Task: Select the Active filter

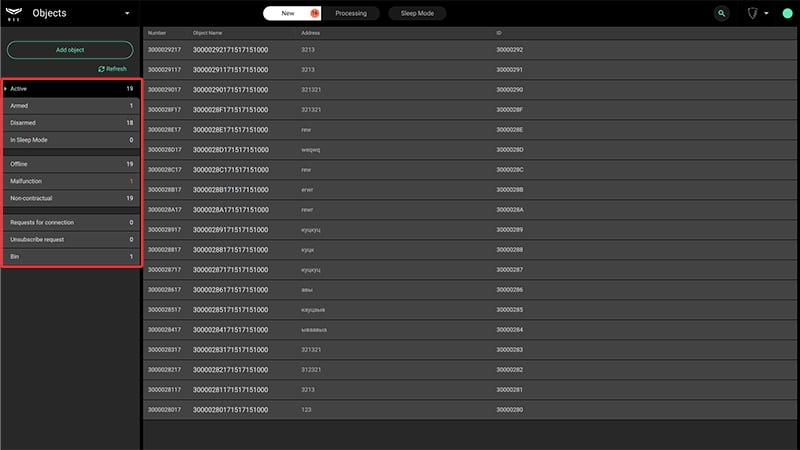Action: (x=71, y=89)
